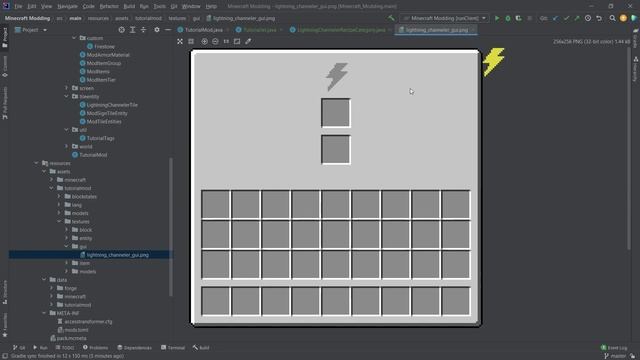The width and height of the screenshot is (640, 360).
Task: Collapse the textures folder
Action: (x=59, y=221)
